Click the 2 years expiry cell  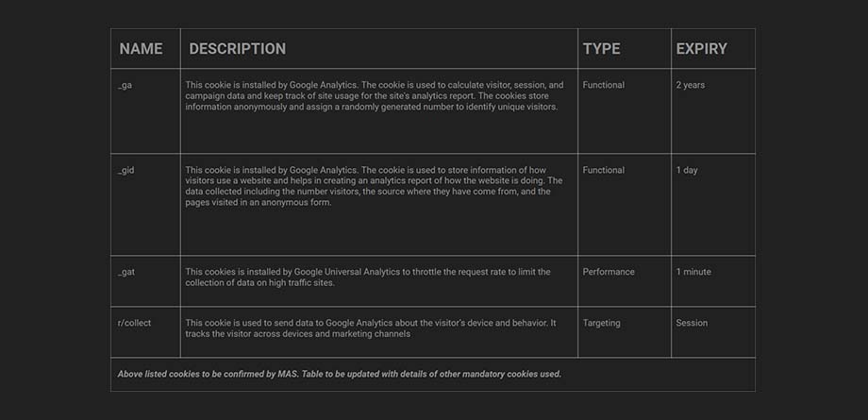[x=690, y=85]
